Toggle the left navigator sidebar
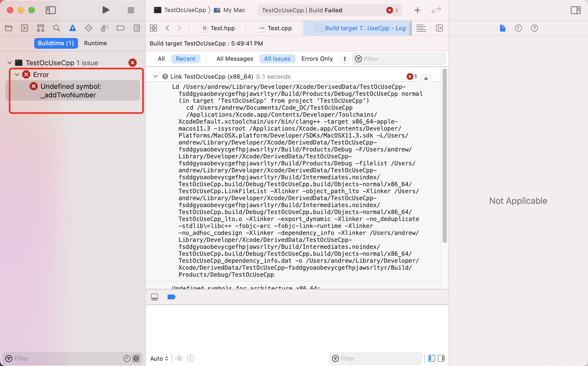588x366 pixels. (51, 10)
